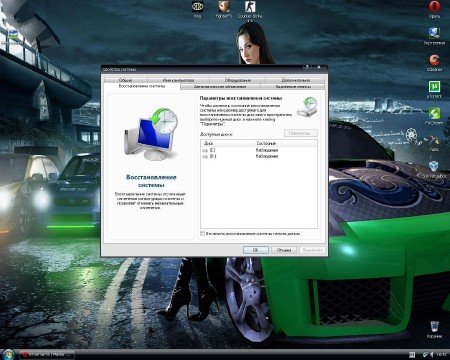Launch the green PsiChrome desktop shortcut
Screen dimensions: 450x360
434,116
